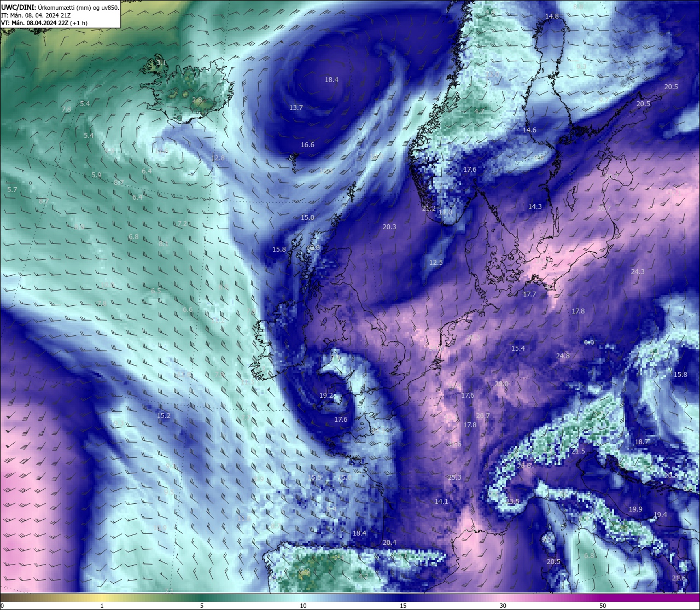Click the 15.0 value label

307,218
